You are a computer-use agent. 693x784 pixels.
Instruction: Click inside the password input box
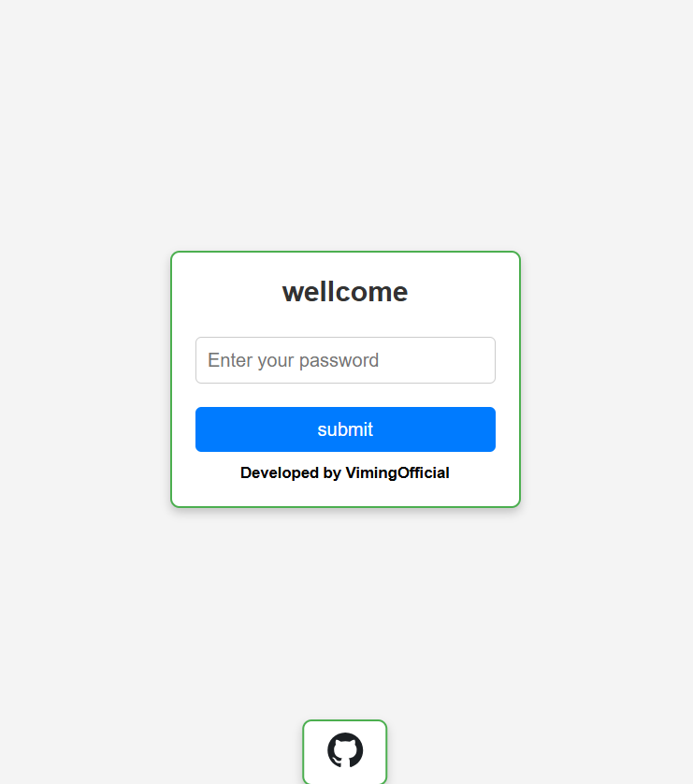click(345, 360)
